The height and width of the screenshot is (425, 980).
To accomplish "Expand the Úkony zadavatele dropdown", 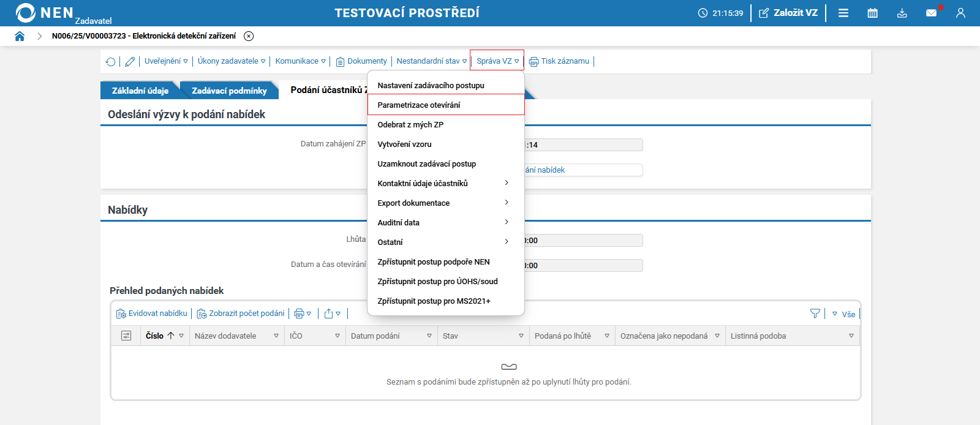I will tap(232, 61).
